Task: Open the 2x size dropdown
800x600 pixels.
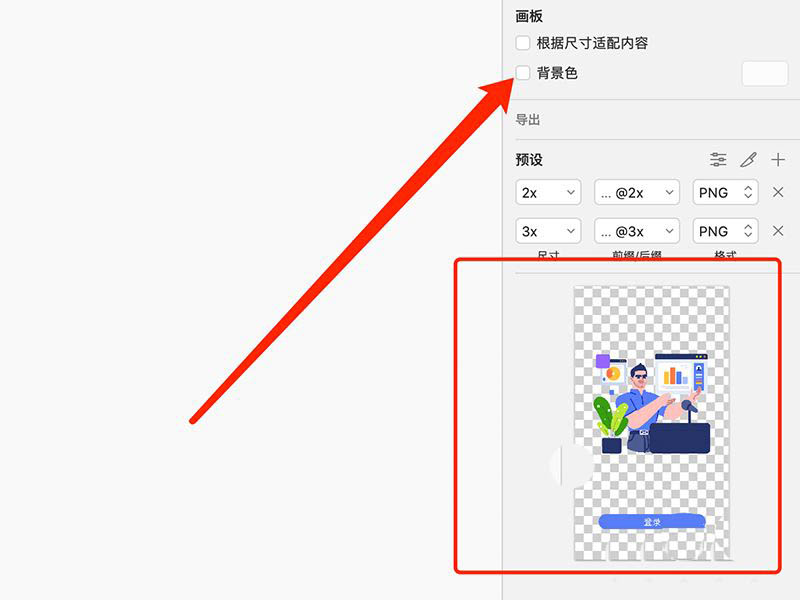Action: point(547,192)
